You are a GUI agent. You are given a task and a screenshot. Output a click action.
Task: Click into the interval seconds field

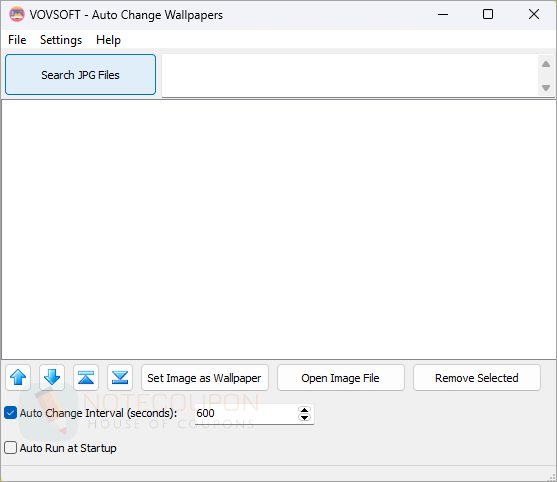pyautogui.click(x=246, y=413)
